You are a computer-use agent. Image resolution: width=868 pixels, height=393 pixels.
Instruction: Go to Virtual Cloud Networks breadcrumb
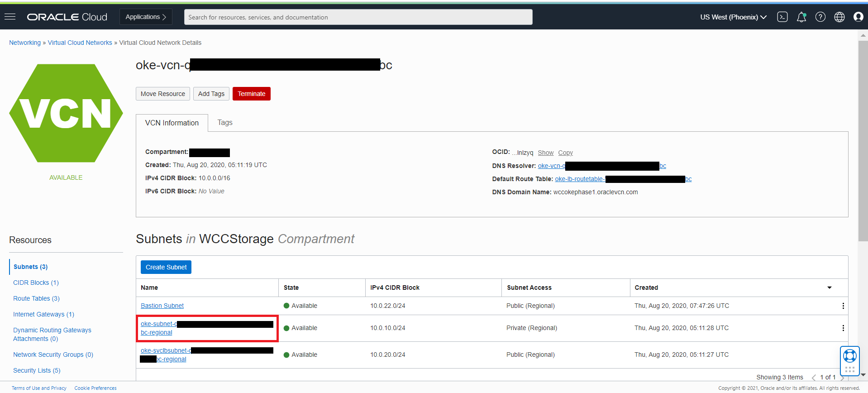tap(80, 43)
